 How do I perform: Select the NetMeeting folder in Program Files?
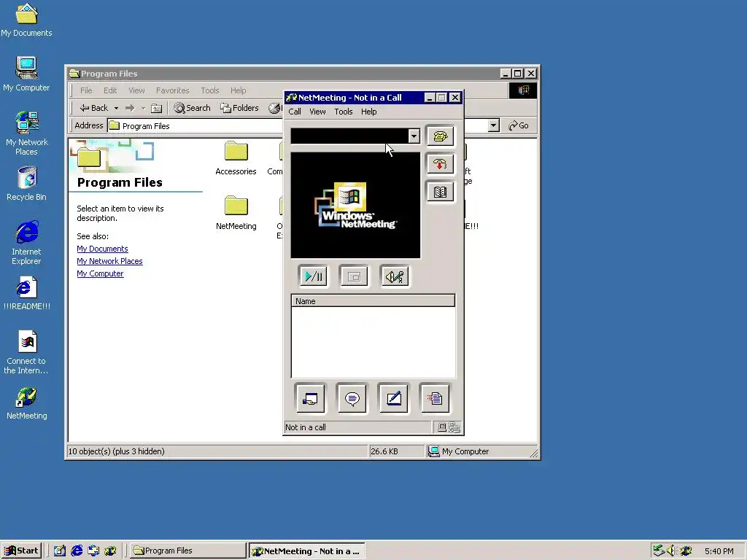236,213
